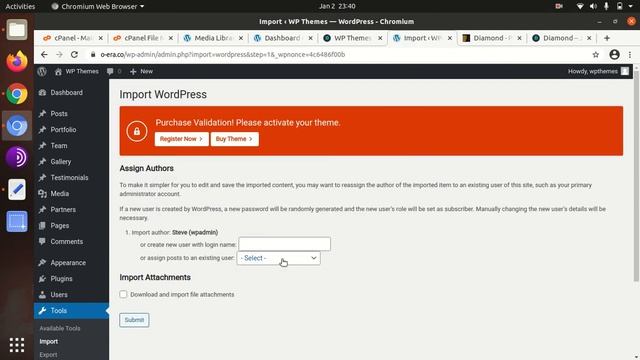Click the page vertical scrollbar
This screenshot has width=640, height=360.
pyautogui.click(x=636, y=176)
